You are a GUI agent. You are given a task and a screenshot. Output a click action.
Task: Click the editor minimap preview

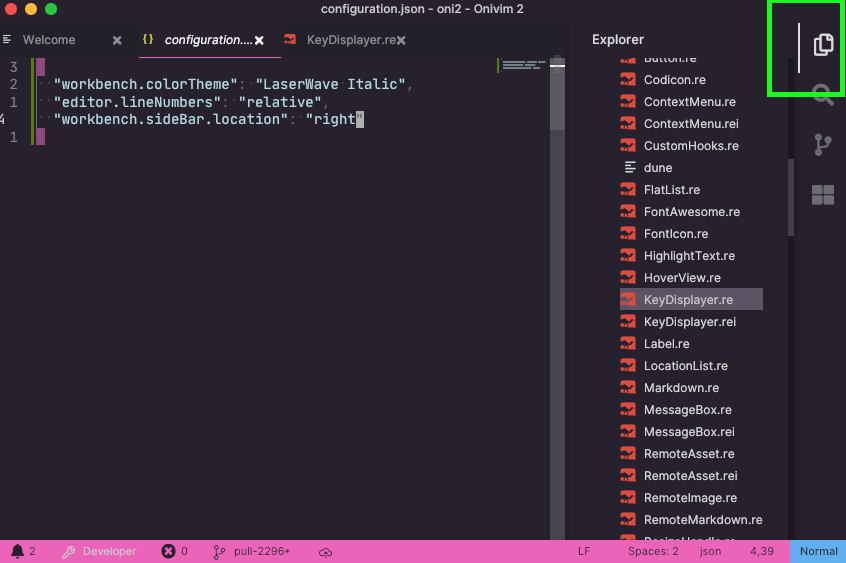(x=522, y=65)
